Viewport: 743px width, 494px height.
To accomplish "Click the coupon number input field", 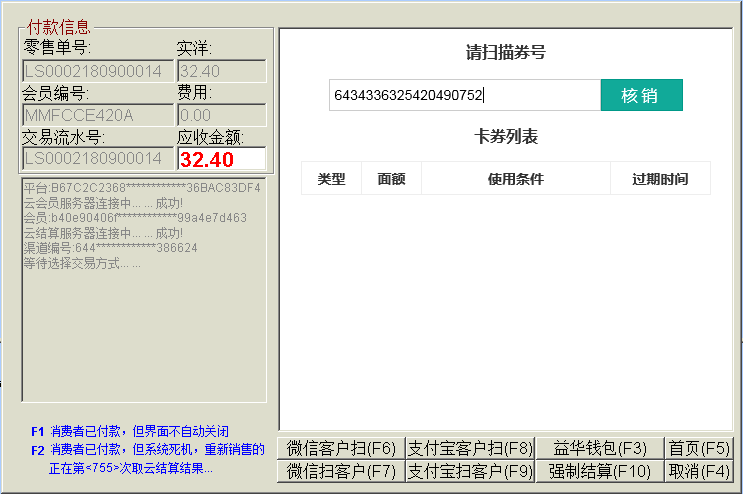I will (464, 96).
